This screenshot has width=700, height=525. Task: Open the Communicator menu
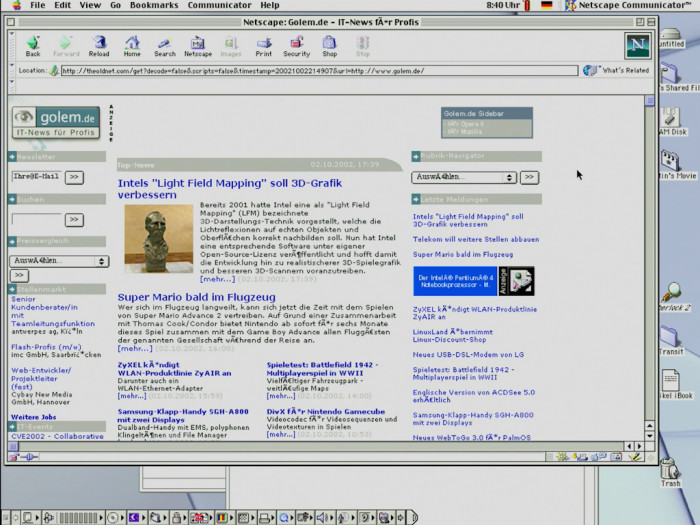coord(220,5)
